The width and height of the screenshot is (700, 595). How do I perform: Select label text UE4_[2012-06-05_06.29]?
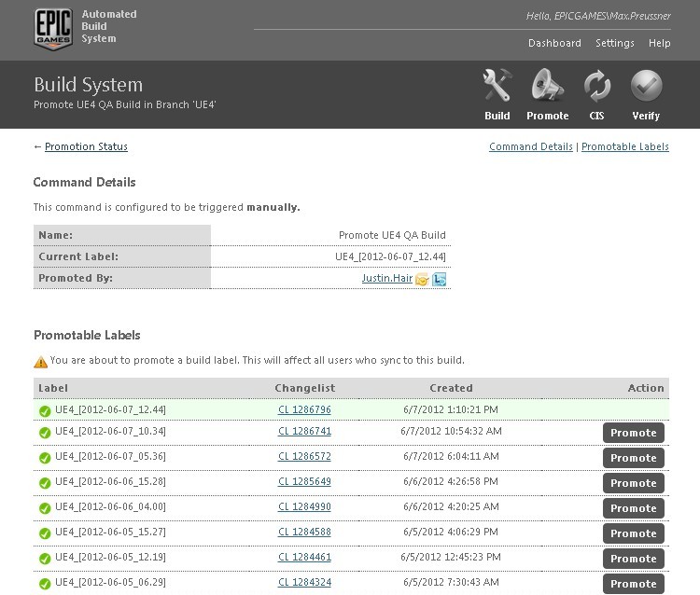110,582
